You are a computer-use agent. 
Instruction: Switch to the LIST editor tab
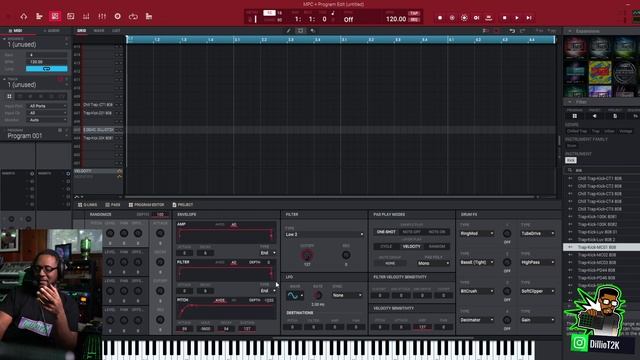click(x=116, y=31)
